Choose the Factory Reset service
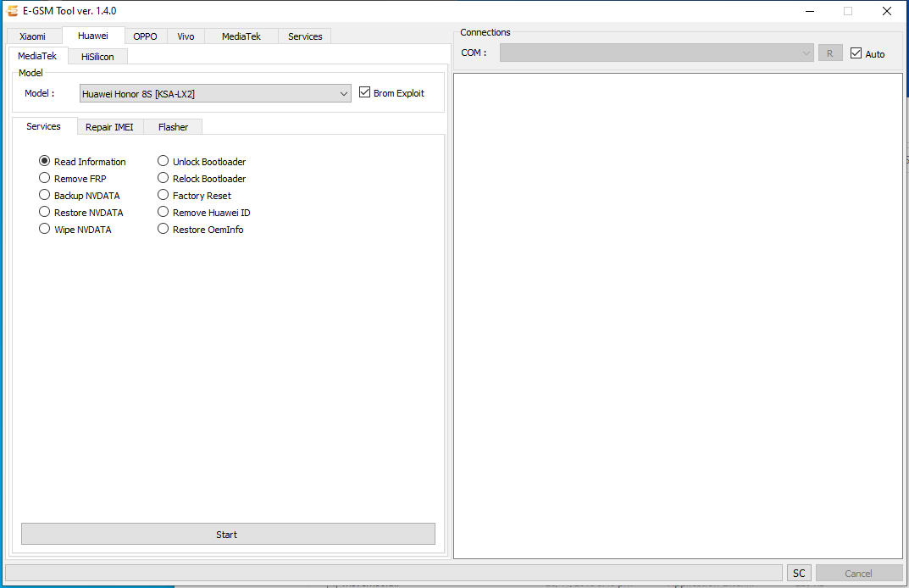Image resolution: width=909 pixels, height=588 pixels. (162, 195)
